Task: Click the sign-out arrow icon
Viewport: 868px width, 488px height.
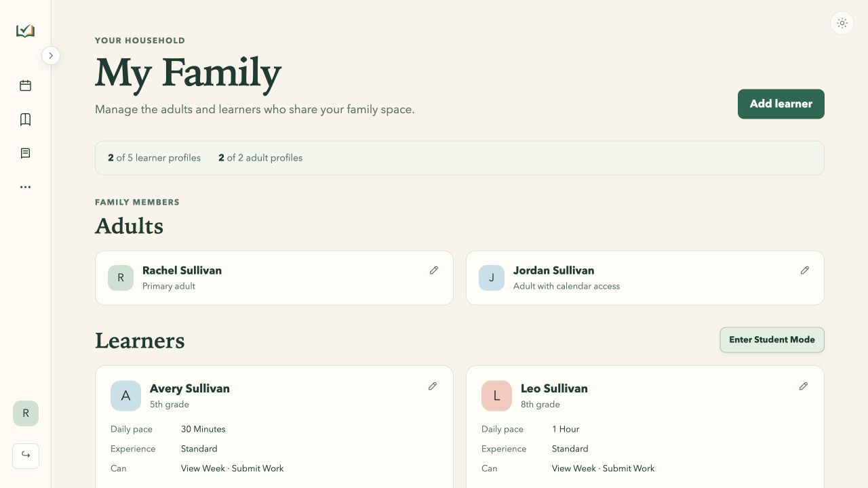Action: (x=26, y=455)
